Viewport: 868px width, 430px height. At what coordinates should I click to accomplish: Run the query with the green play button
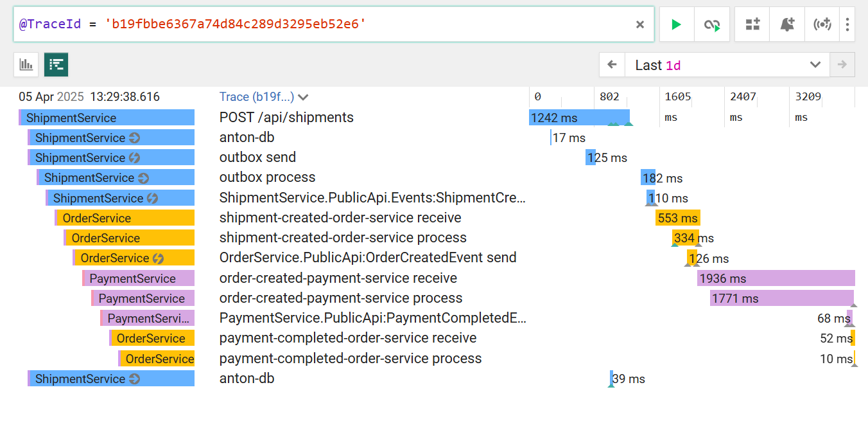(x=676, y=24)
